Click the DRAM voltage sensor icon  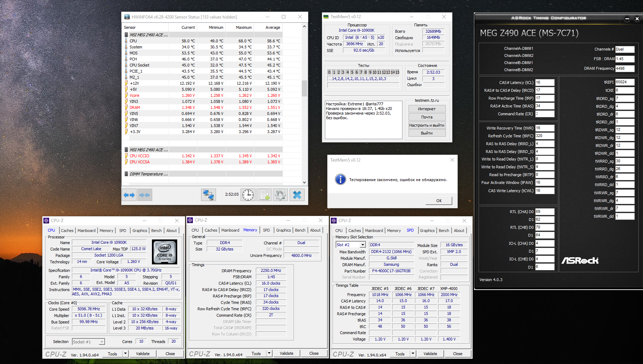coord(126,107)
